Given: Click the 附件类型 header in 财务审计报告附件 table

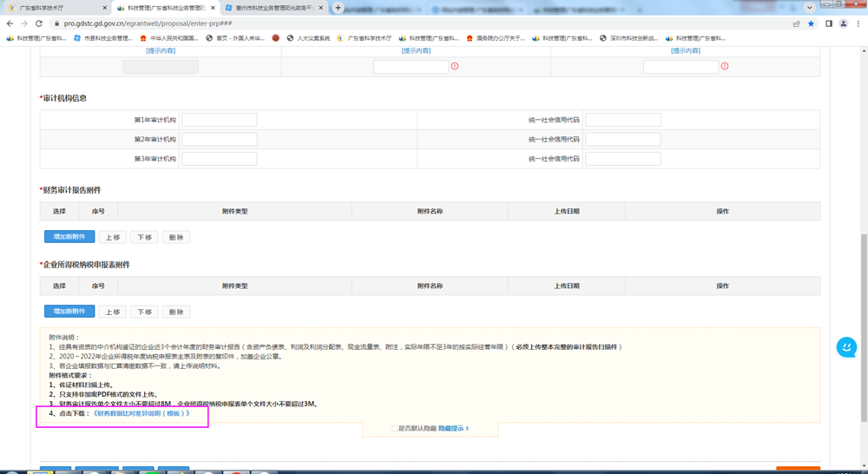Looking at the screenshot, I should (234, 211).
